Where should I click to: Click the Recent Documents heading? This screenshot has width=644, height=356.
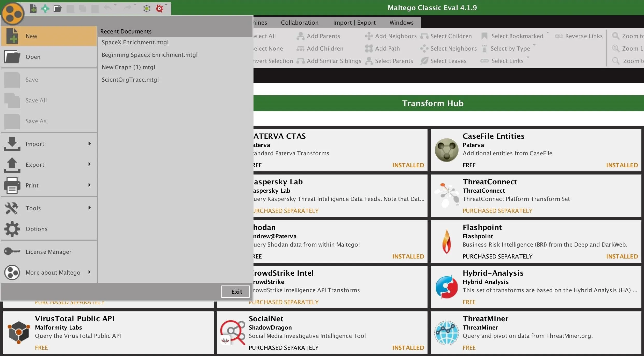[126, 31]
